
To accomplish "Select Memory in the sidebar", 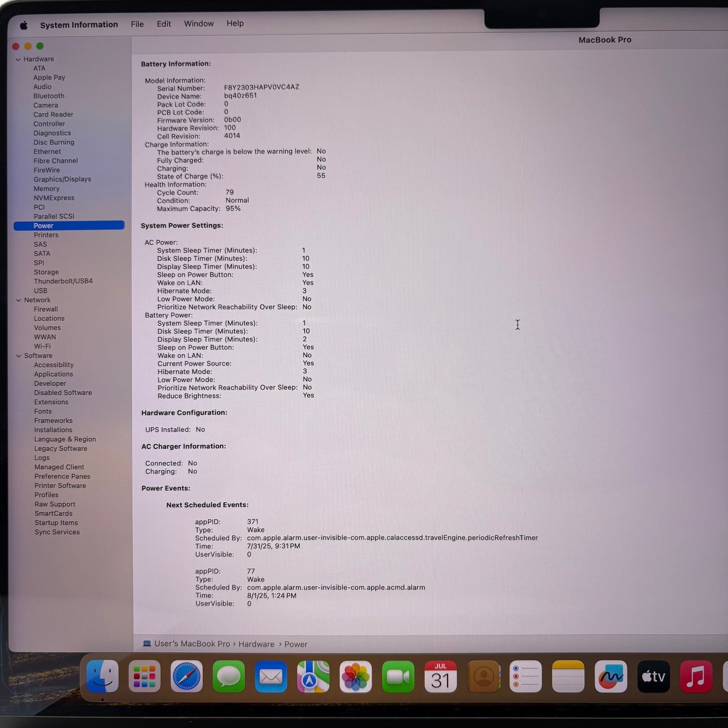I will pos(47,189).
